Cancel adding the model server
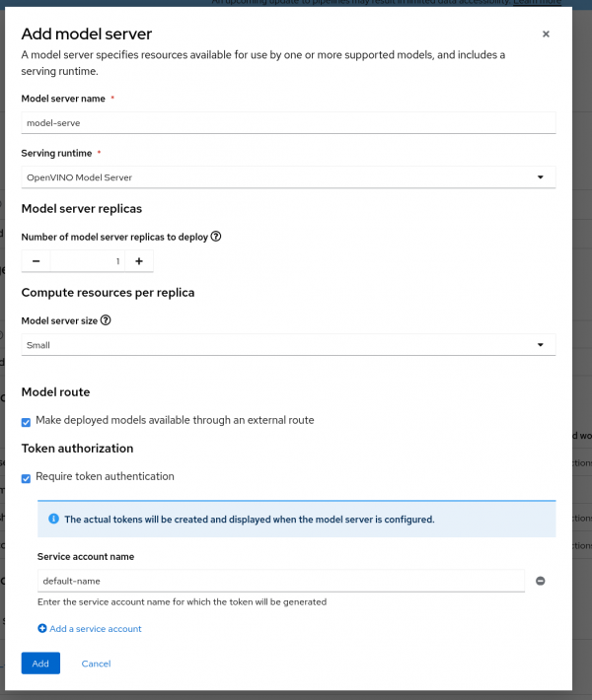This screenshot has height=700, width=592. point(96,664)
